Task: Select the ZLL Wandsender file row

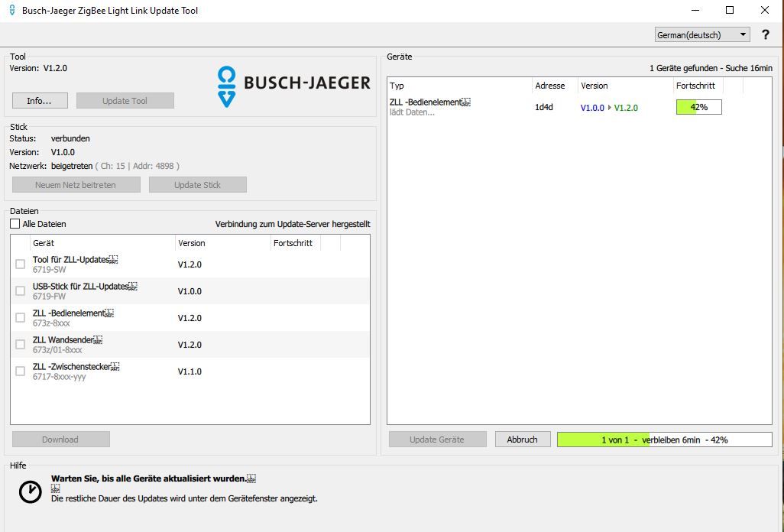Action: (190, 345)
